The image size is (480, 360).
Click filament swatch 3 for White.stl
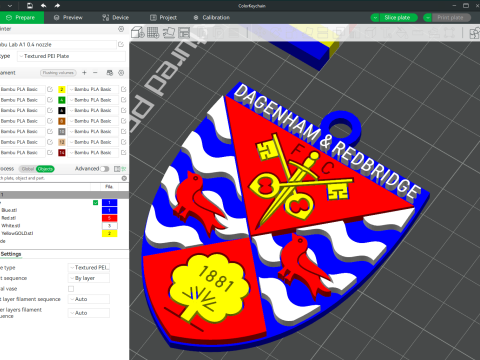point(109,226)
